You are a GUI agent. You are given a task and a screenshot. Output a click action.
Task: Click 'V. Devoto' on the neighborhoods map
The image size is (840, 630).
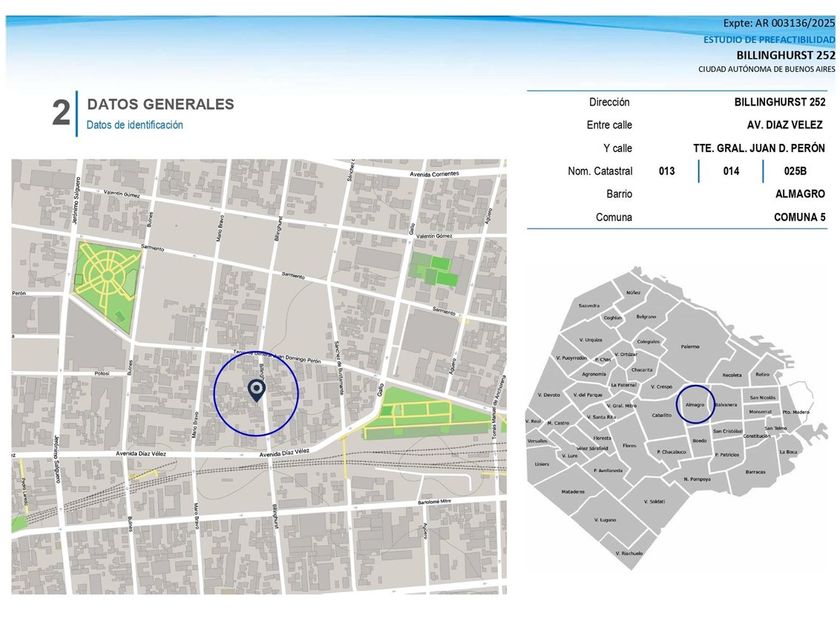(x=549, y=395)
